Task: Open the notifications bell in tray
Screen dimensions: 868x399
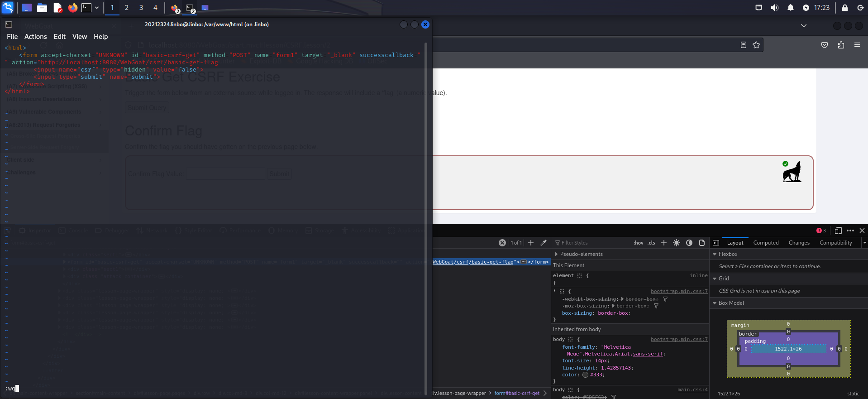Action: [x=791, y=8]
